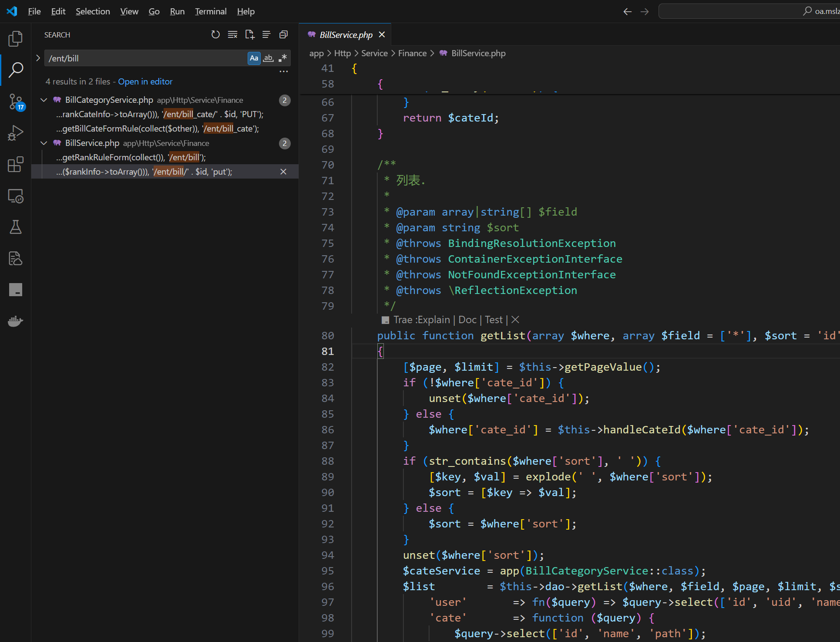The height and width of the screenshot is (642, 840).
Task: Open the Help menu
Action: click(x=246, y=11)
